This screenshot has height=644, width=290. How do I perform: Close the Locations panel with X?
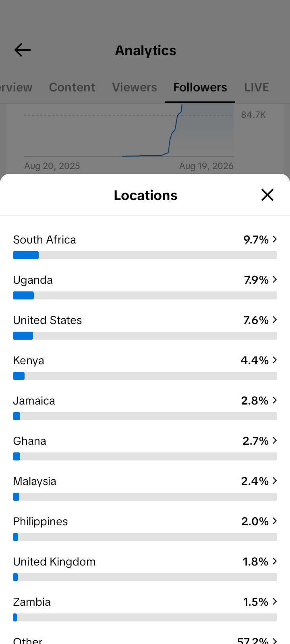click(267, 195)
